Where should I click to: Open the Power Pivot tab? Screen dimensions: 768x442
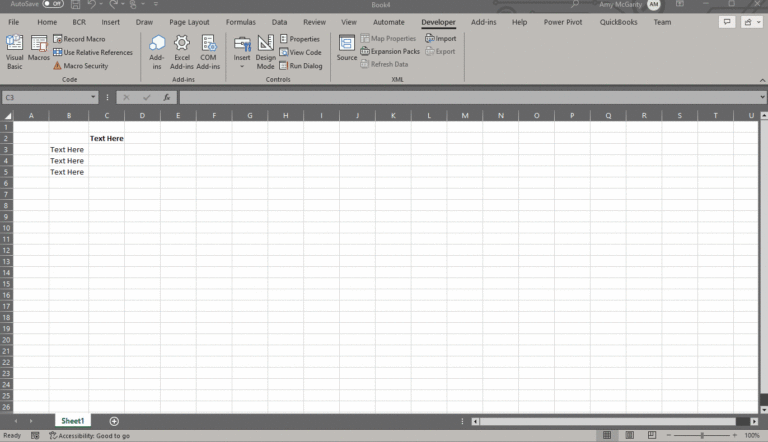coord(561,21)
